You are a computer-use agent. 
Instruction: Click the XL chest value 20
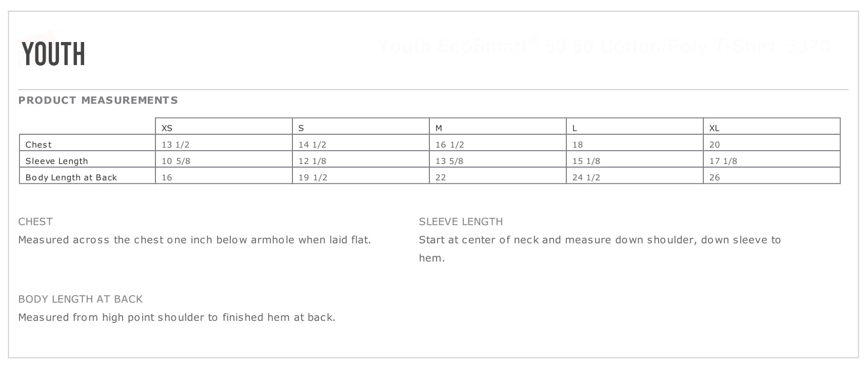pyautogui.click(x=715, y=145)
